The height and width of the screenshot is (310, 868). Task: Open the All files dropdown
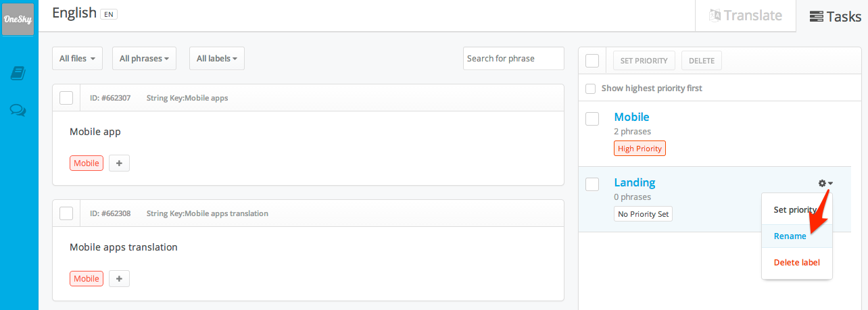tap(77, 59)
